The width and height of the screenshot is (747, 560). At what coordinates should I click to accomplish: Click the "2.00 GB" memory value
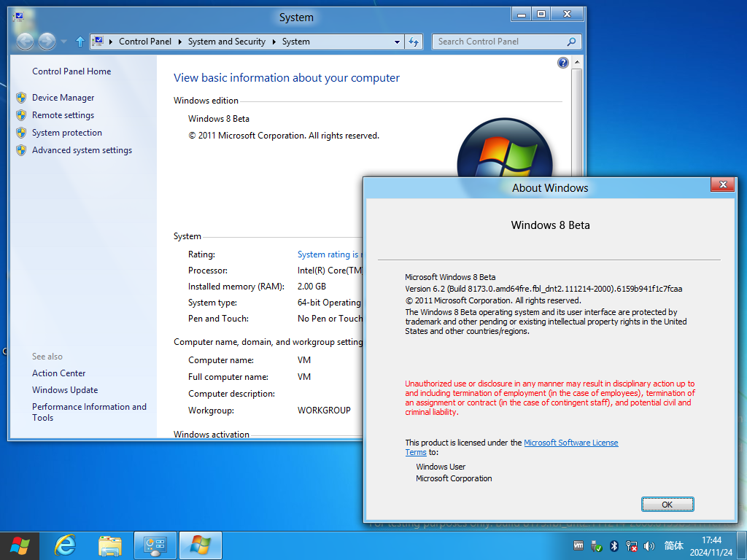click(x=311, y=286)
